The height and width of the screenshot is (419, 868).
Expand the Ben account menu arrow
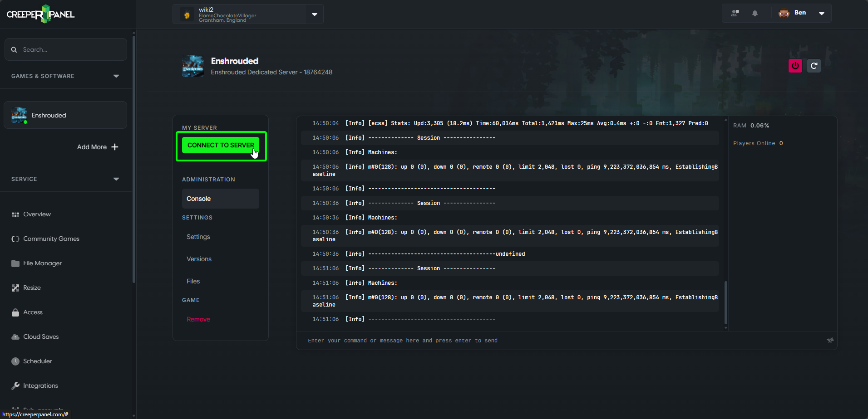(822, 13)
